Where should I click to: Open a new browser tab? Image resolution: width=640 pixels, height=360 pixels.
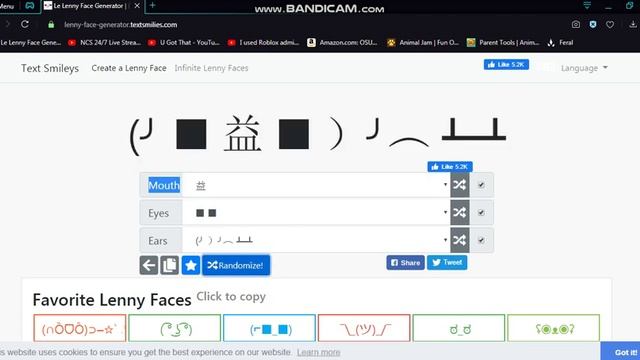click(x=153, y=5)
